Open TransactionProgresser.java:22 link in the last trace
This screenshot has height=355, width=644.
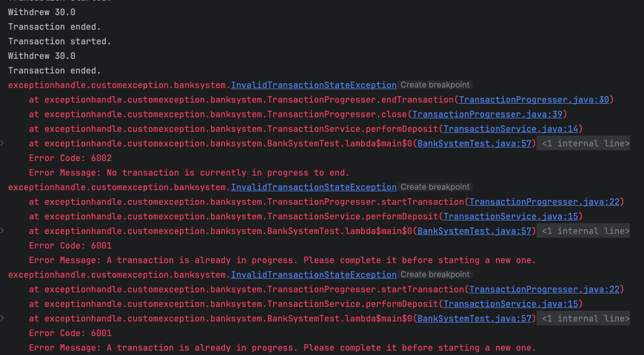click(544, 289)
